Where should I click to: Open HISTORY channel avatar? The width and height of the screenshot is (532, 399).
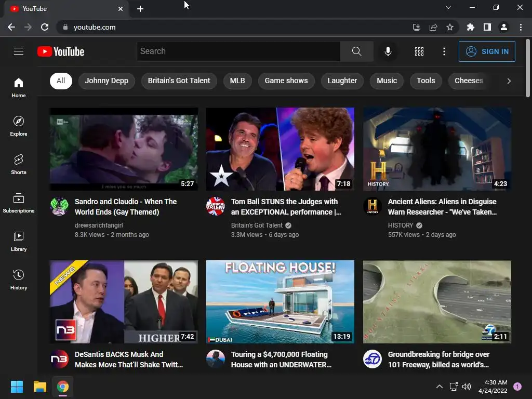click(372, 206)
